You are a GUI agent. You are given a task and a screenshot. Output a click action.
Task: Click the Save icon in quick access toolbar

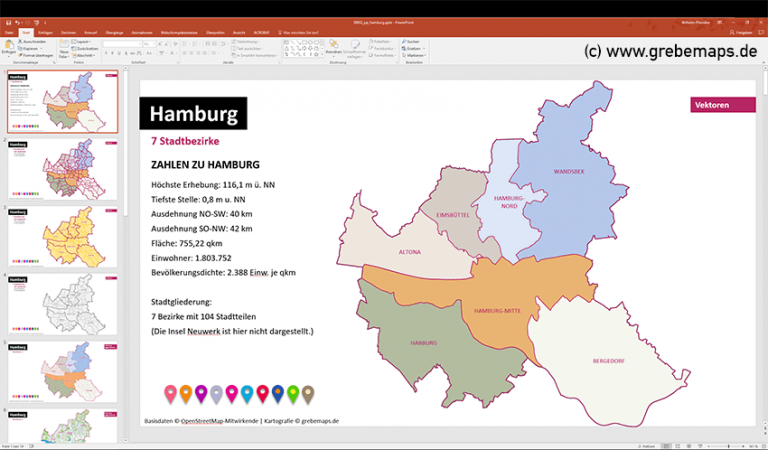tap(8, 23)
